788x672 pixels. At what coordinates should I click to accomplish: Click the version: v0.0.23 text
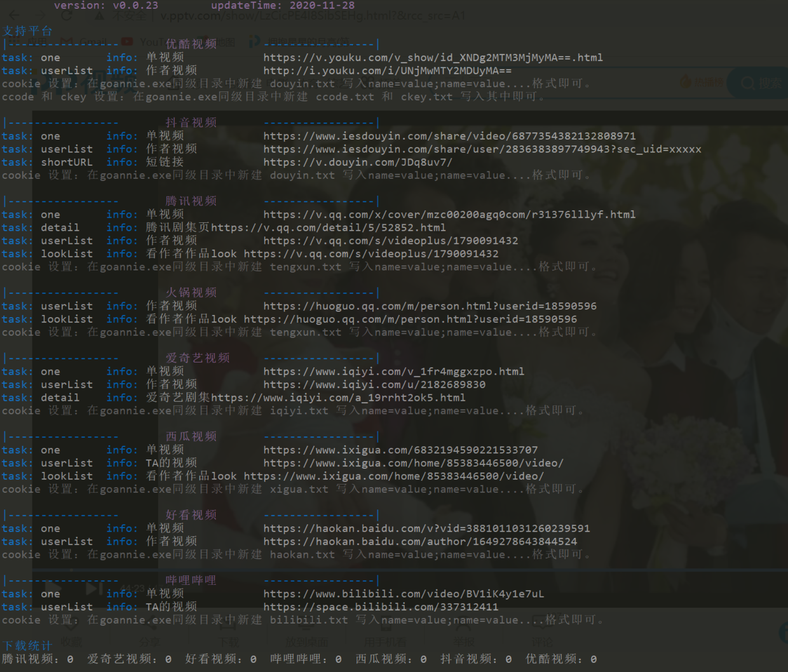point(106,5)
